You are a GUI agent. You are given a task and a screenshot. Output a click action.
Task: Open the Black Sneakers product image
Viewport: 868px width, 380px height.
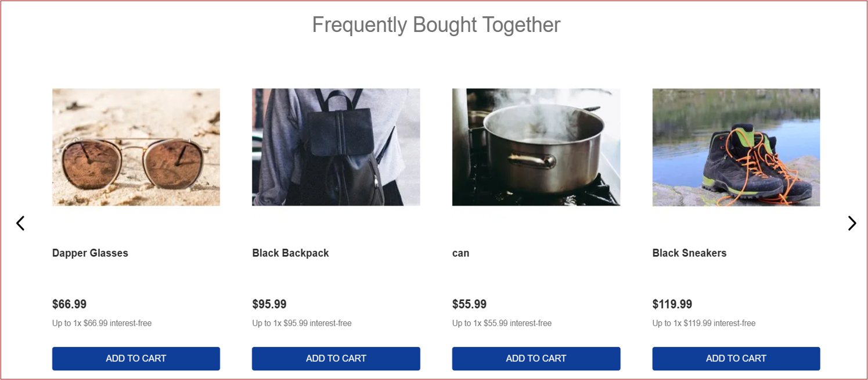[736, 147]
